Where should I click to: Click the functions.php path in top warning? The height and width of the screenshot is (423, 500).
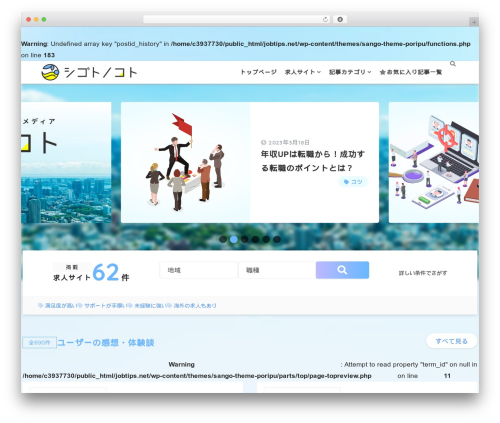320,44
